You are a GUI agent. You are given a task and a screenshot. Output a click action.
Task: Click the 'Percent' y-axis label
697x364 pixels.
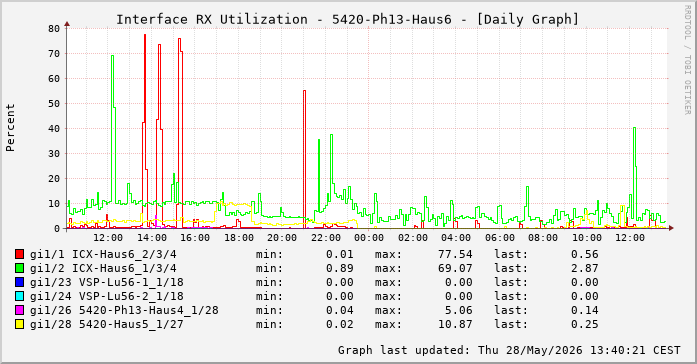pyautogui.click(x=10, y=128)
